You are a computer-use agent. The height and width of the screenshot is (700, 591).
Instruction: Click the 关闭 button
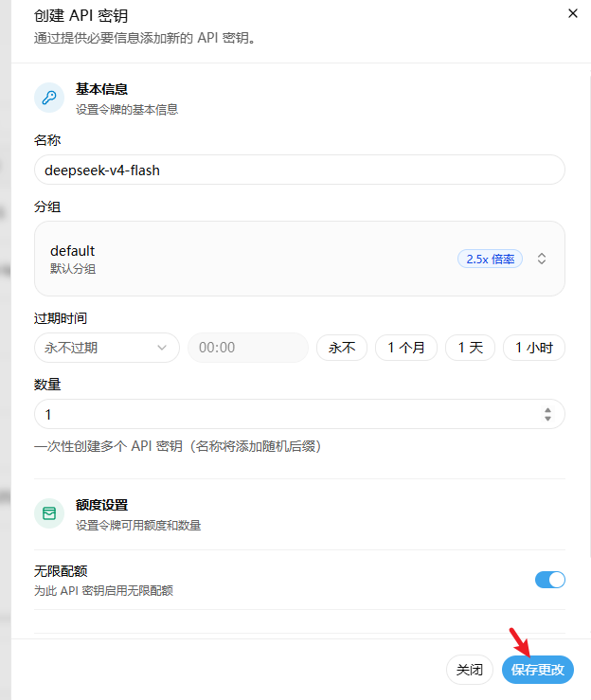(x=470, y=670)
